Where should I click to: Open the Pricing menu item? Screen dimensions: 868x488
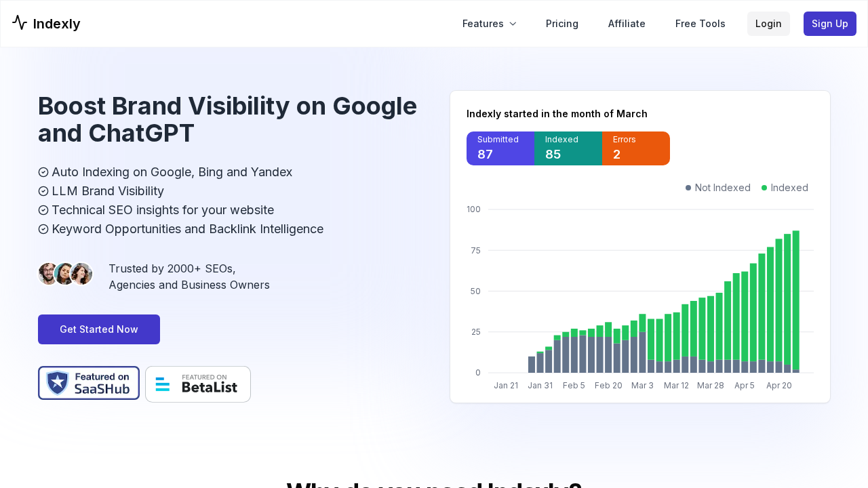click(x=562, y=24)
